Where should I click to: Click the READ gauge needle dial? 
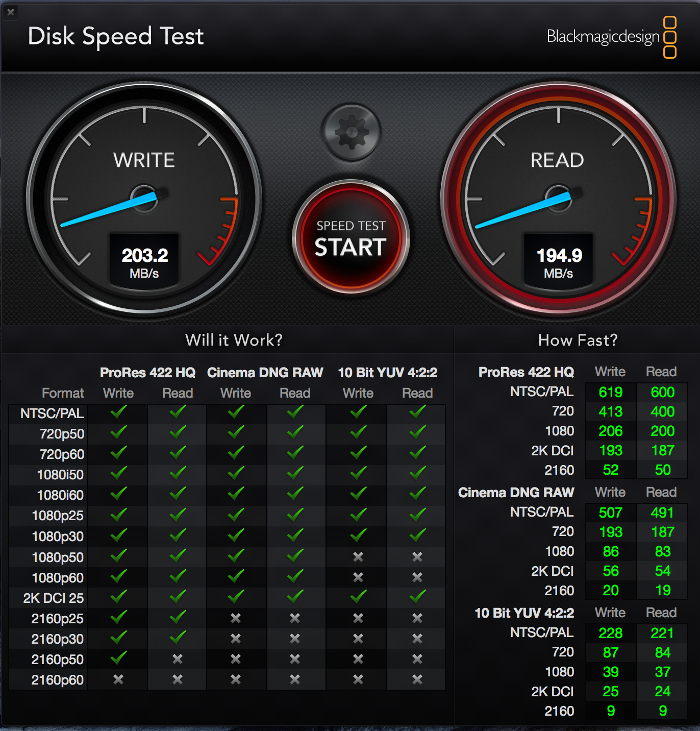tap(559, 199)
